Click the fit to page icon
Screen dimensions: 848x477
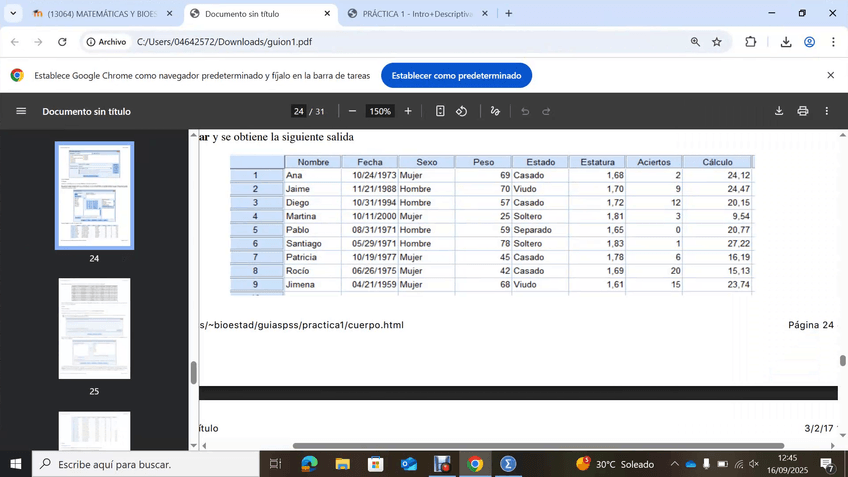click(440, 111)
